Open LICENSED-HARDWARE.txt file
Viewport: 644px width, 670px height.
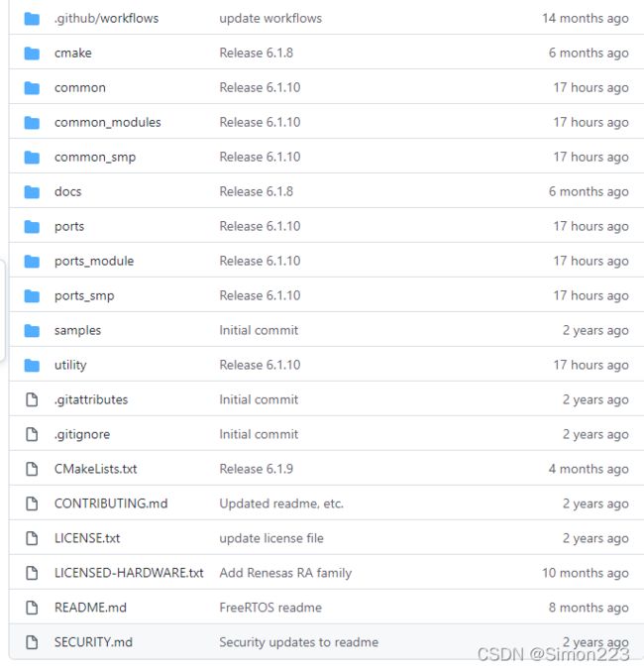129,573
